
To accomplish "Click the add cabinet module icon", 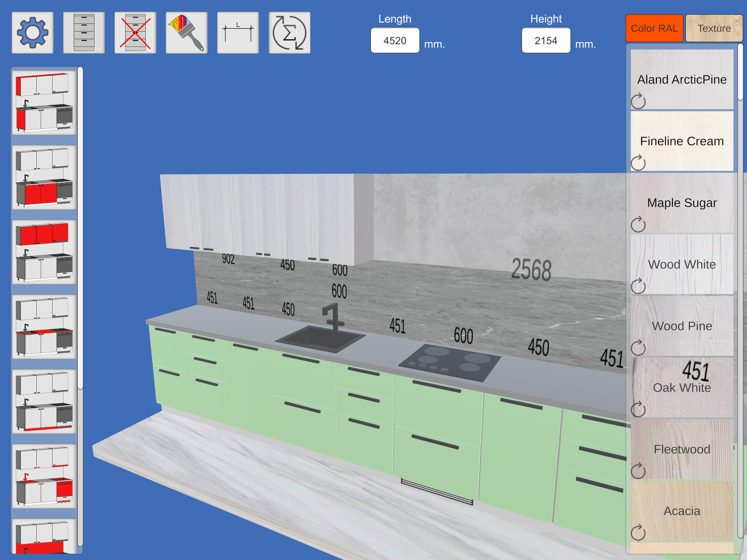I will click(x=84, y=33).
